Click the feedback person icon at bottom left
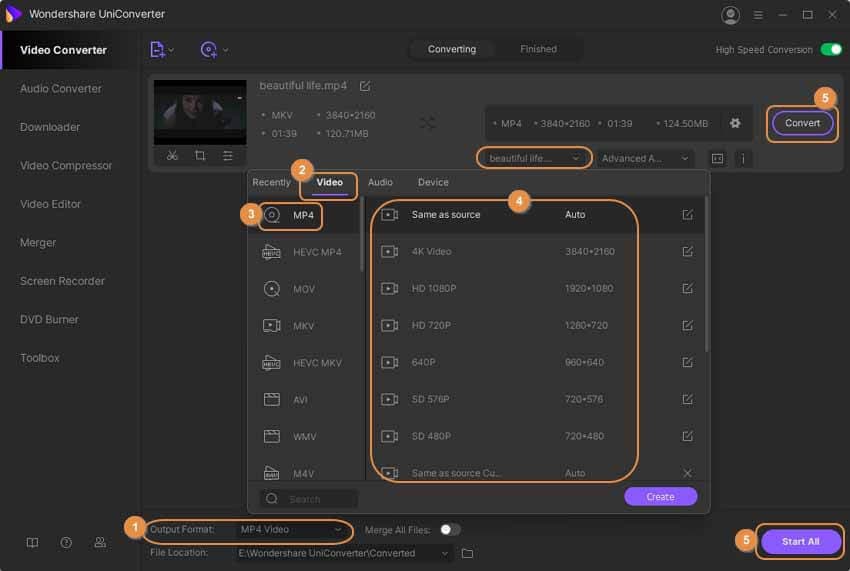 coord(100,542)
